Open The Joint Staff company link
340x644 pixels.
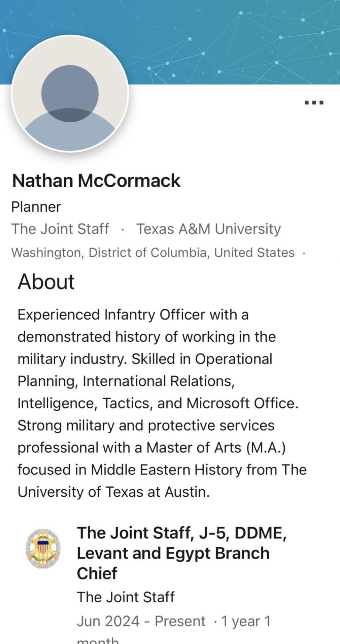tap(60, 229)
